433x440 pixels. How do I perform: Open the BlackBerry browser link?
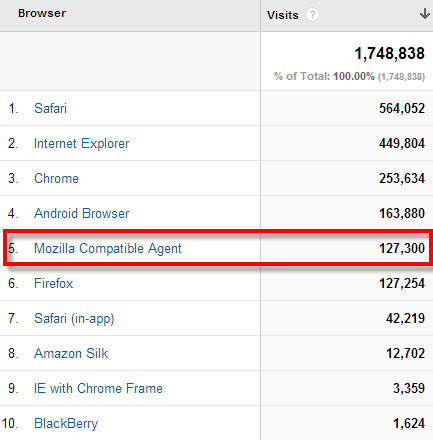[66, 423]
